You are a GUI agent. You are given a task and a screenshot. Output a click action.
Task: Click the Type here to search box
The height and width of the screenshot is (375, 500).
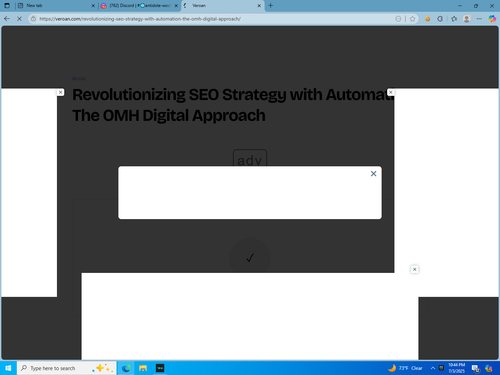point(67,368)
